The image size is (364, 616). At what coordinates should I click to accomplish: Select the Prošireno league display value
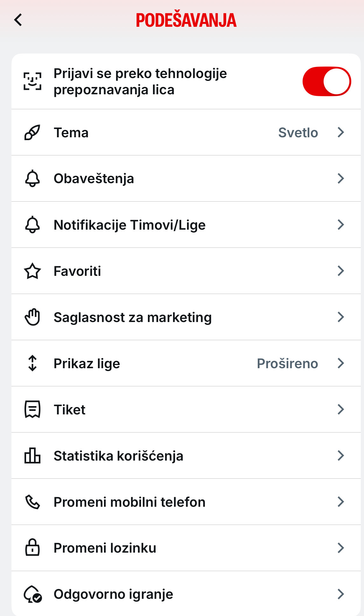pos(287,363)
